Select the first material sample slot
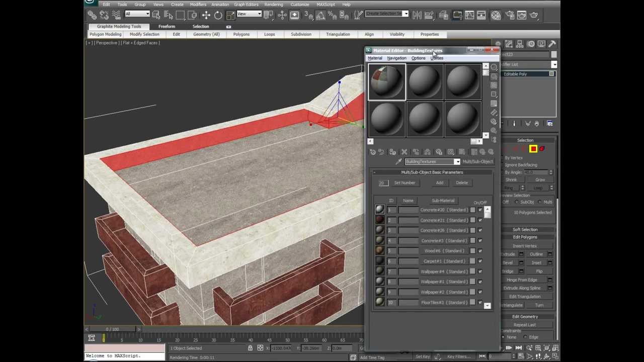 (386, 82)
